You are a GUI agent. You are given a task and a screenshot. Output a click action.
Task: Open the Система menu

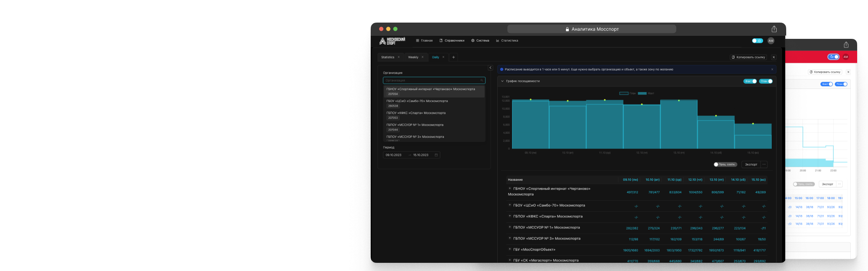click(480, 41)
